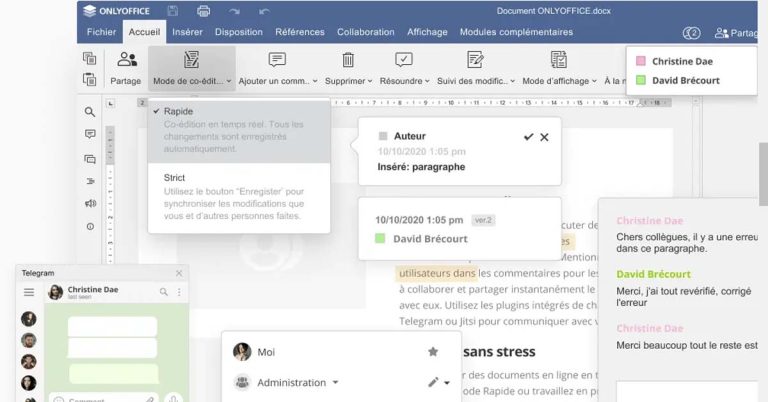Click David Brécourt's green color swatch in user list
Viewport: 768px width, 402px height.
click(x=640, y=80)
